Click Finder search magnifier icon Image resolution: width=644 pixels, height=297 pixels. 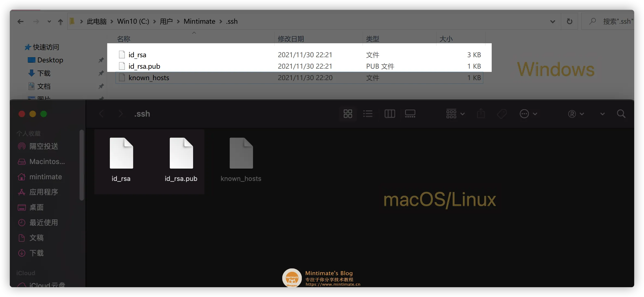(x=621, y=114)
